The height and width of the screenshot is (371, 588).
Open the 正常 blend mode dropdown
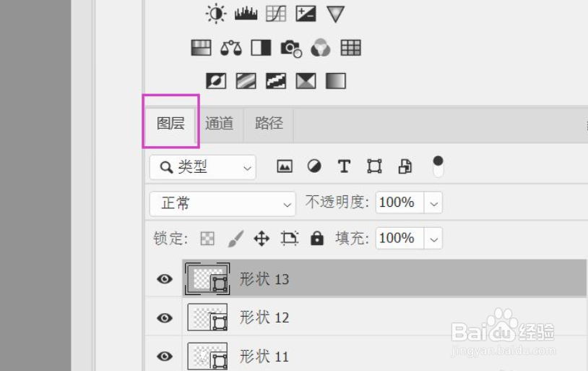[222, 204]
